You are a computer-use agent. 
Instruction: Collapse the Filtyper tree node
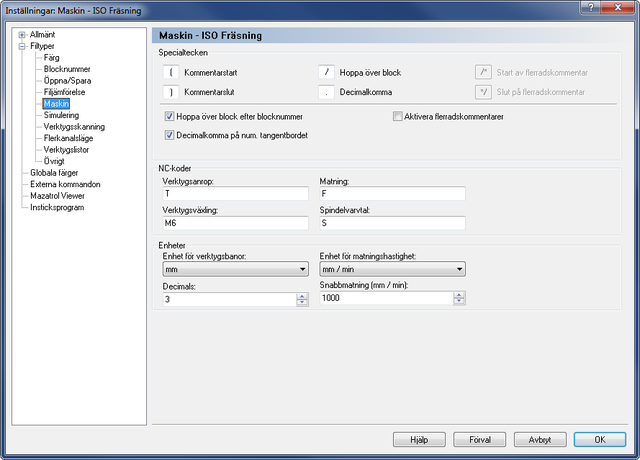[22, 46]
